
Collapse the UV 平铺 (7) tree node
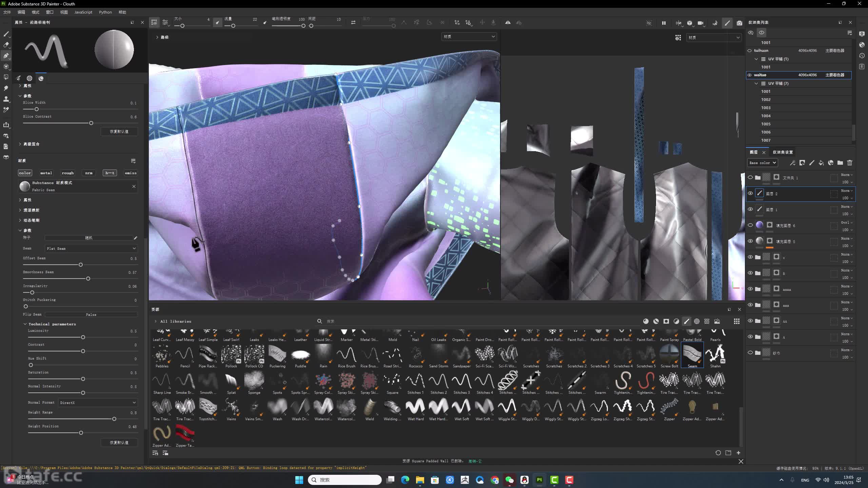[x=756, y=83]
